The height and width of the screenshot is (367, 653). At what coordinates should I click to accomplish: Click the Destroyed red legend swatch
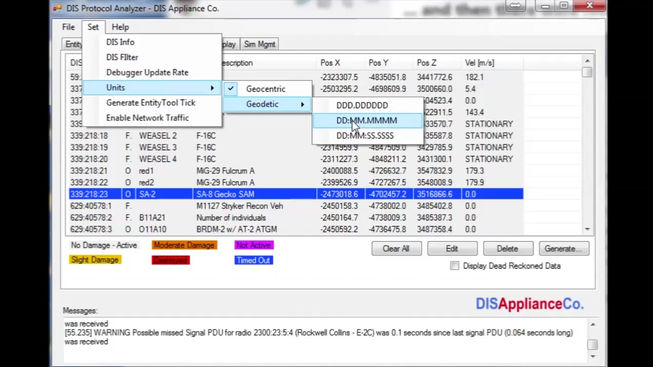170,260
